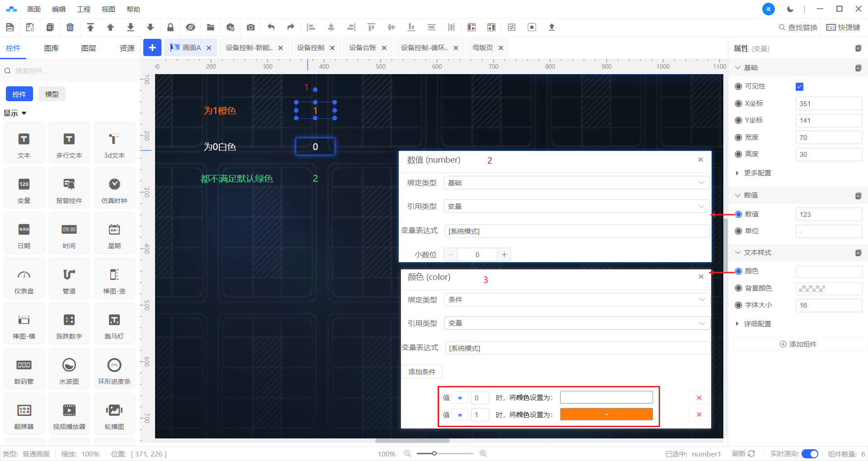Select the 水波图 control icon
The width and height of the screenshot is (868, 461).
click(69, 369)
